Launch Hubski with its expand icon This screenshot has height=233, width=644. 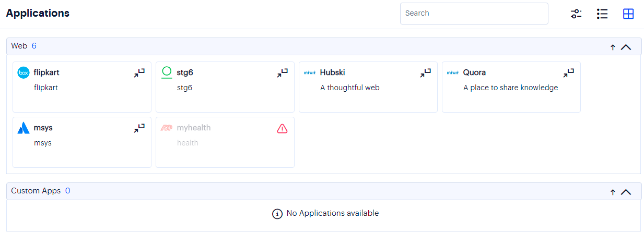coord(425,73)
